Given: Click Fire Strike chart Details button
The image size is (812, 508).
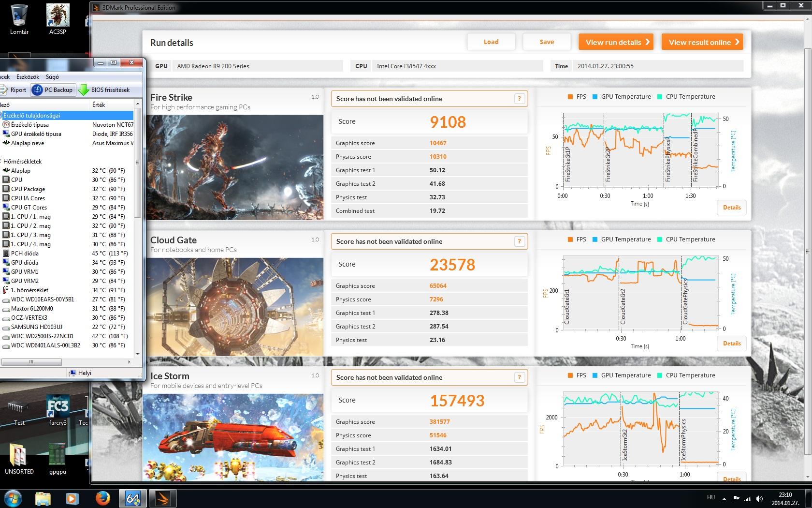Looking at the screenshot, I should [732, 208].
